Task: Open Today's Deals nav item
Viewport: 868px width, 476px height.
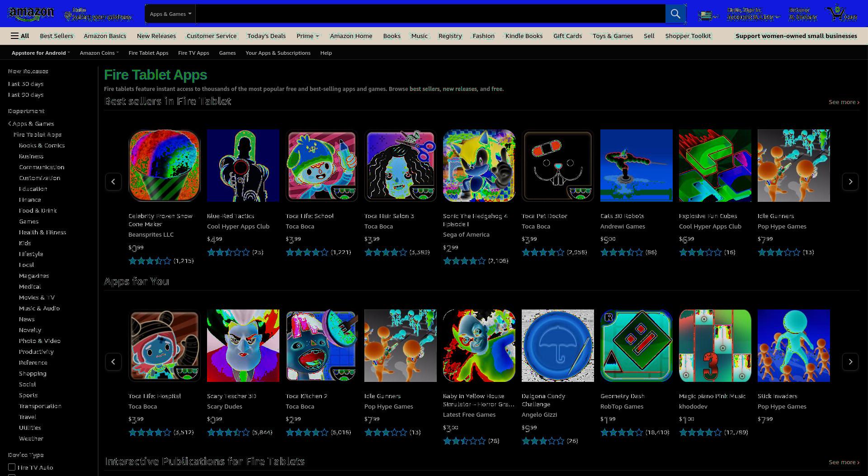Action: coord(266,36)
